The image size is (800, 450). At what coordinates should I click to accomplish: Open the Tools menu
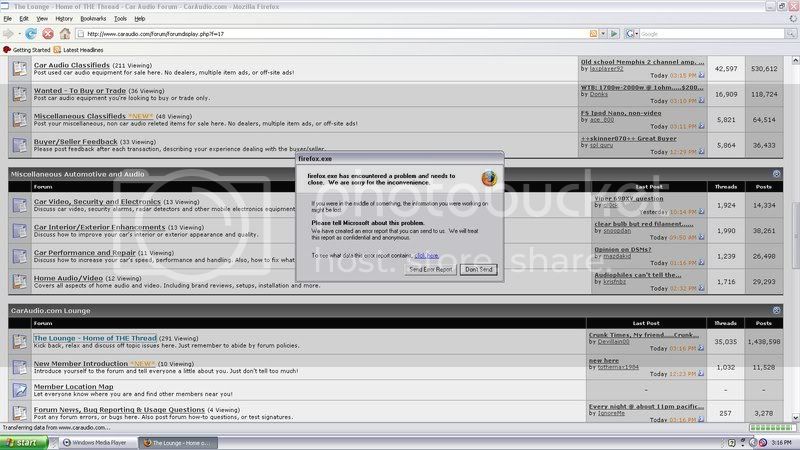click(x=120, y=19)
